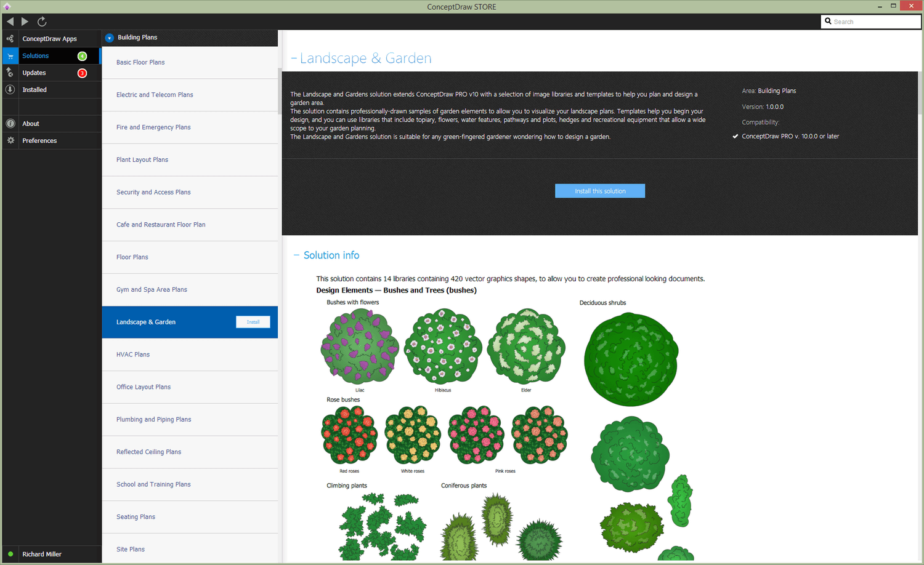Click the Rose bushes label
The width and height of the screenshot is (924, 565).
tap(343, 399)
